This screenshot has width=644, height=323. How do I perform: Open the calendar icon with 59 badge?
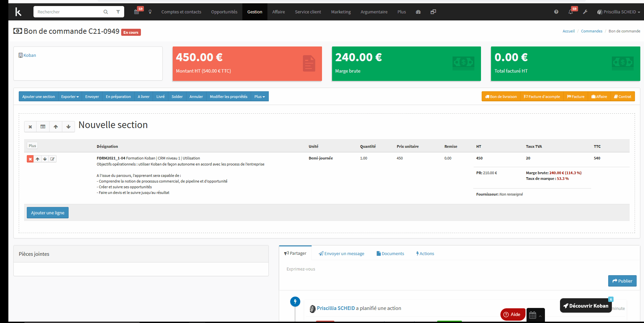tap(137, 12)
